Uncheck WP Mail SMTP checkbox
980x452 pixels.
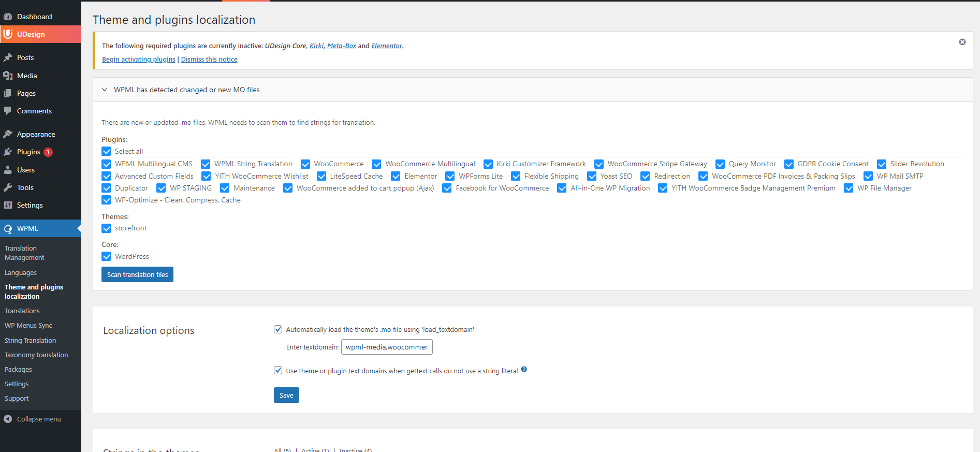868,177
